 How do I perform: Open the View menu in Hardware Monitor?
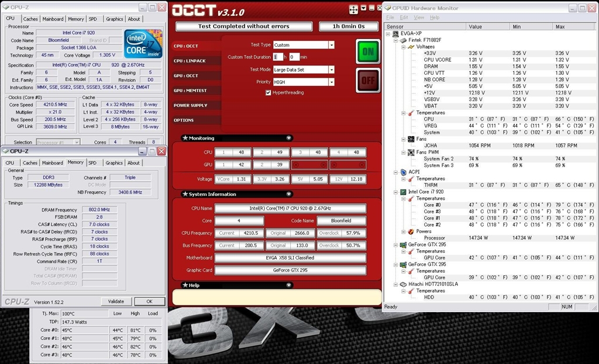click(419, 18)
